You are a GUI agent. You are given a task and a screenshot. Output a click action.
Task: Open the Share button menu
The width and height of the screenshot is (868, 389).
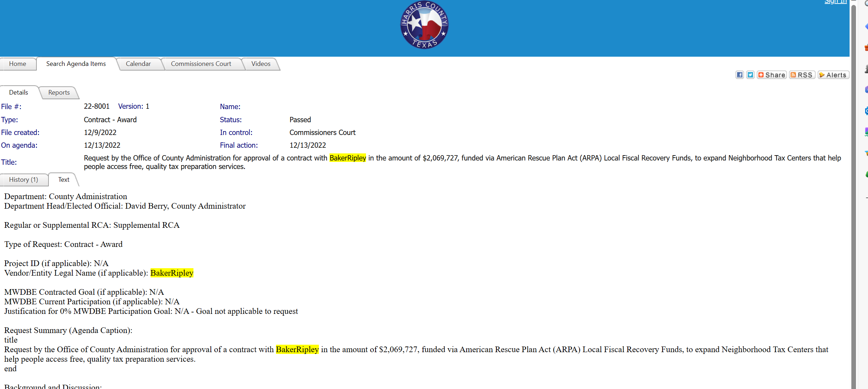(x=772, y=75)
